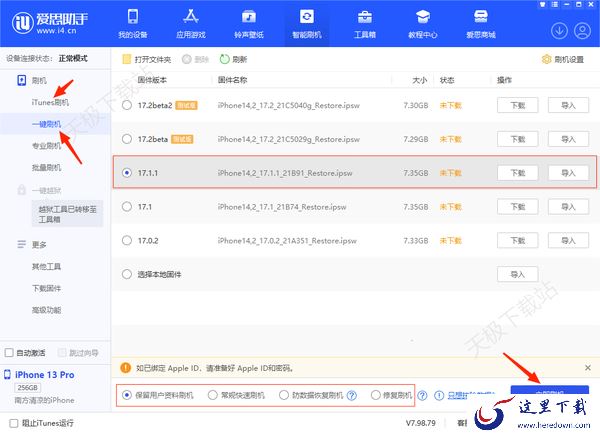
Task: Select firmware 17.1.1 radio button
Action: (127, 173)
